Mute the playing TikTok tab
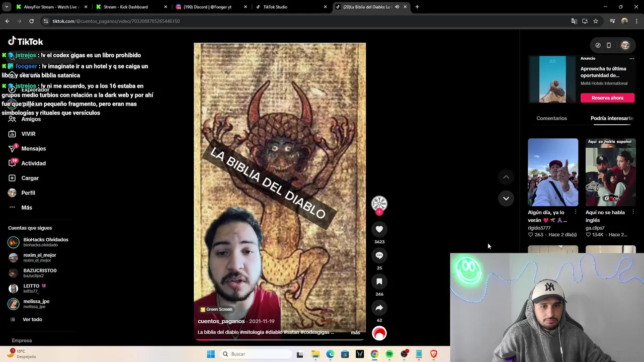Image resolution: width=644 pixels, height=362 pixels. point(397,7)
